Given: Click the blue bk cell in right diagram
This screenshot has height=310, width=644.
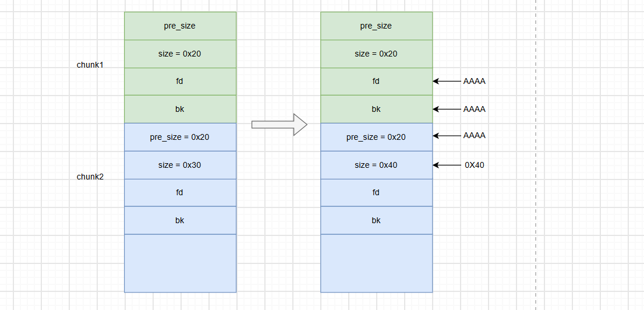Looking at the screenshot, I should 377,220.
